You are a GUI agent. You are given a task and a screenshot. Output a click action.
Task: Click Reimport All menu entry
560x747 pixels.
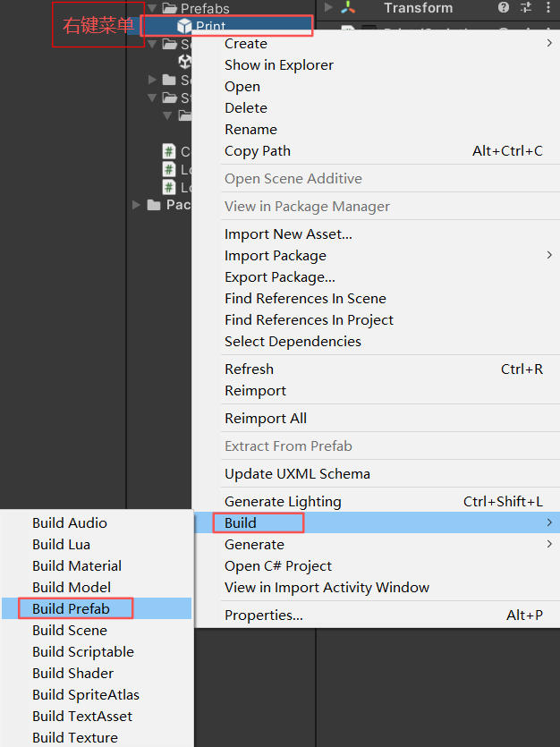coord(266,419)
